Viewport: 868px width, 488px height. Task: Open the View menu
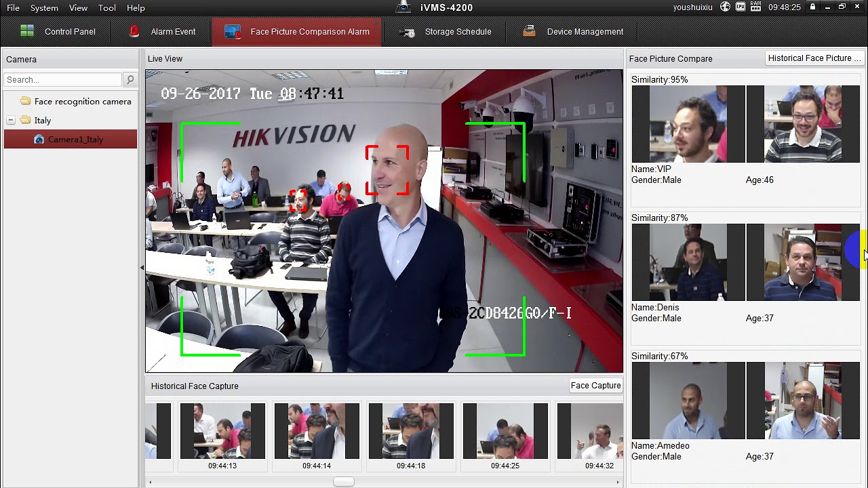(78, 7)
